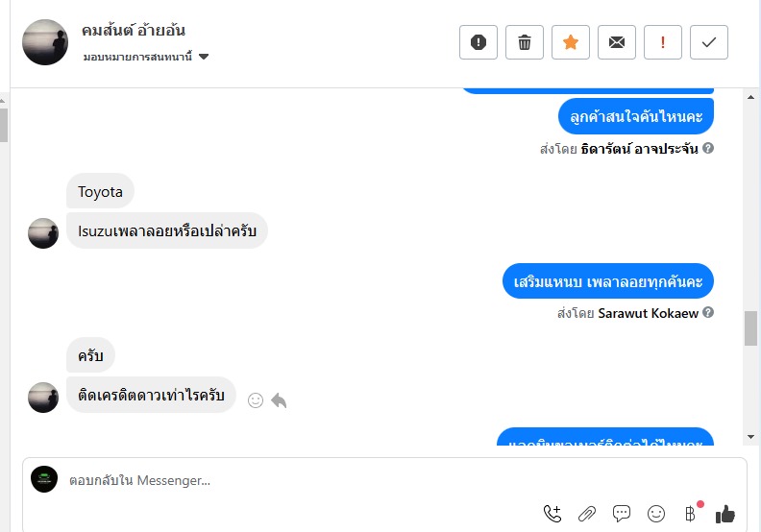Reply to the credit bureau message arrow
The image size is (761, 532).
[x=279, y=400]
